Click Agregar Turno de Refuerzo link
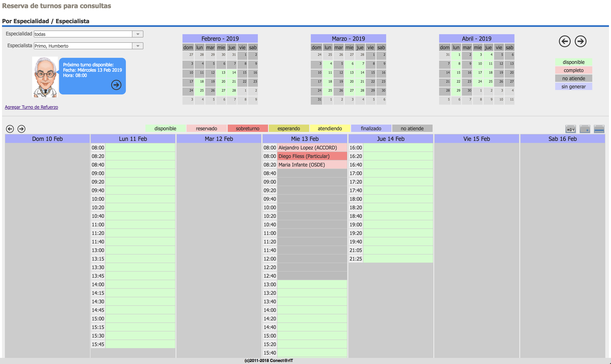This screenshot has width=611, height=364. (31, 107)
